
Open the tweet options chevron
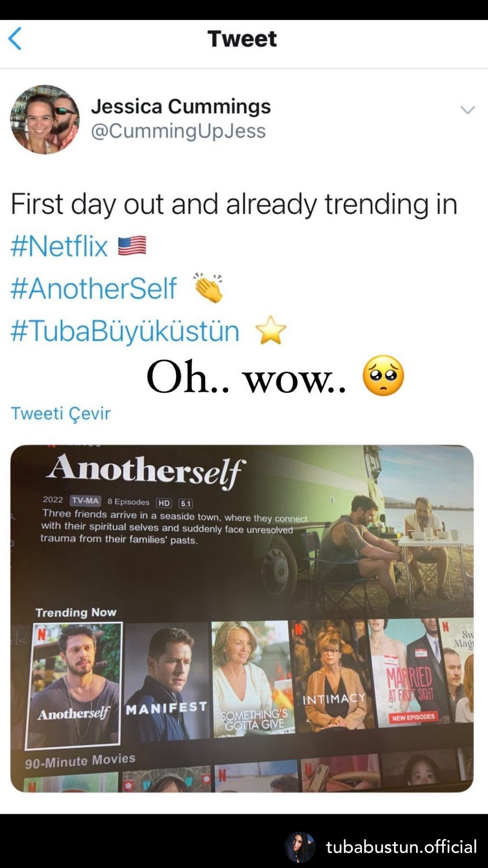click(467, 110)
